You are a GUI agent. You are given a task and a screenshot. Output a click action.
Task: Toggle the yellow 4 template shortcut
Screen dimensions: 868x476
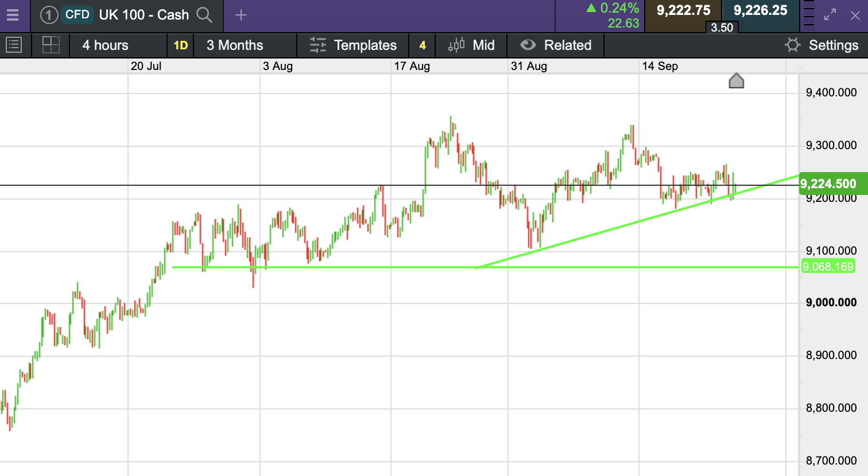pyautogui.click(x=423, y=45)
